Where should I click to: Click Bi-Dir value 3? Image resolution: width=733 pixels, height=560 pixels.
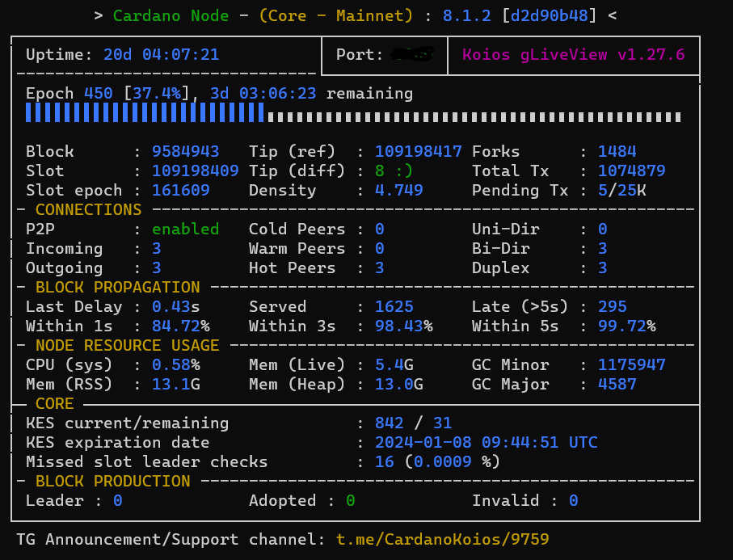[x=603, y=249]
